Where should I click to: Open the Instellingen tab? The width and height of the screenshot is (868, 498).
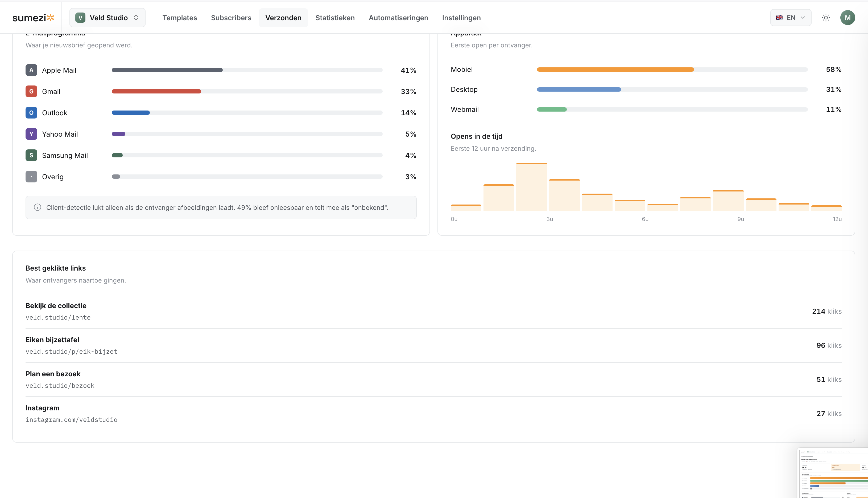[x=461, y=18]
